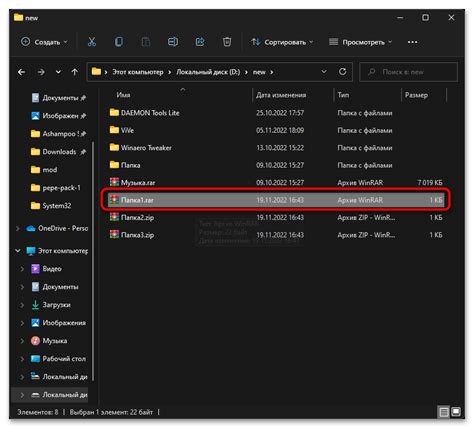This screenshot has height=428, width=474.
Task: Open the Сортировать dropdown
Action: click(x=282, y=42)
